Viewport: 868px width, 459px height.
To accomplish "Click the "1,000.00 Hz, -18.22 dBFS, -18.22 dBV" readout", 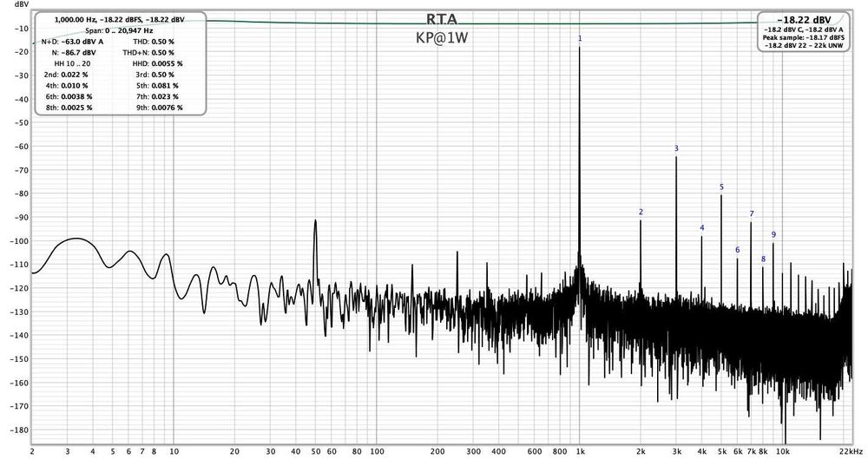I will (x=119, y=19).
